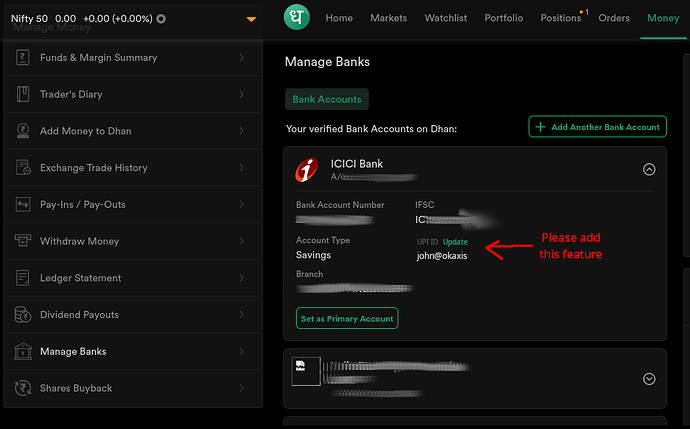
Task: Expand Exchange Trade History chevron
Action: click(242, 168)
